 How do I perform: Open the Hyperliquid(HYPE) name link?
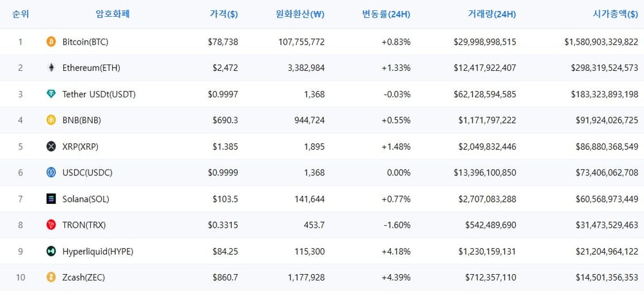(x=98, y=252)
